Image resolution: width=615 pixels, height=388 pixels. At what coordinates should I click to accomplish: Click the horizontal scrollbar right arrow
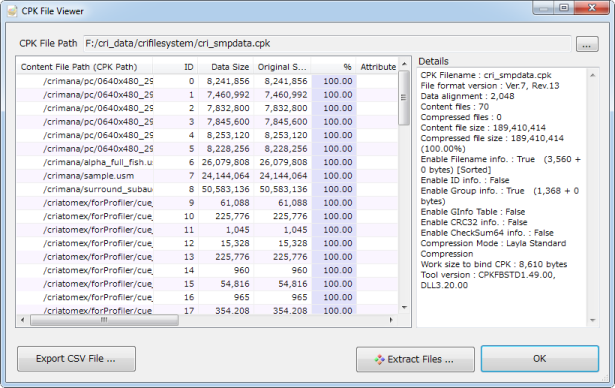(x=391, y=320)
